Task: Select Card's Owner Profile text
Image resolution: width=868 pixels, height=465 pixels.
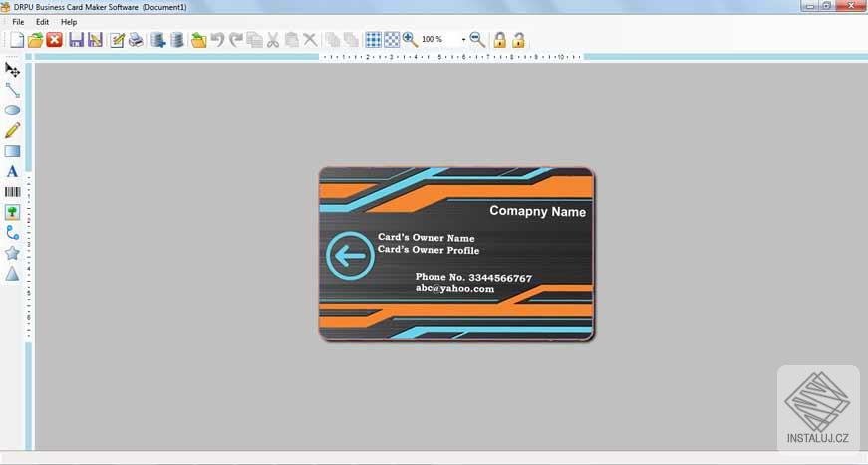Action: tap(429, 250)
